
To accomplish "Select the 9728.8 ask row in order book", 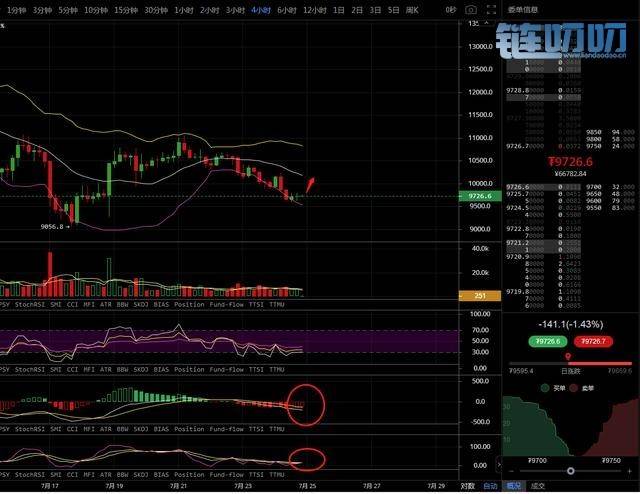I will [544, 90].
